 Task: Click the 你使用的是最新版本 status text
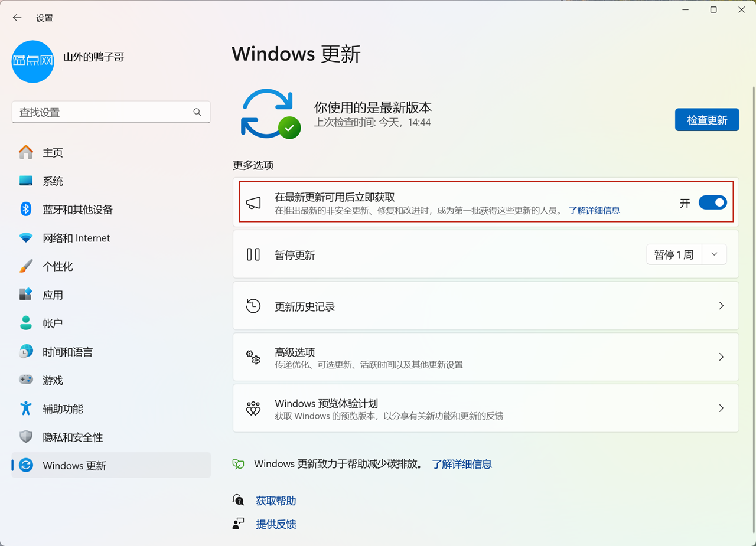point(373,107)
